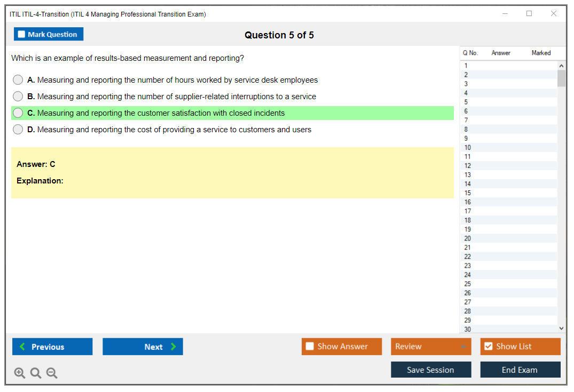Image resolution: width=574 pixels, height=392 pixels.
Task: Open the Review dropdown menu
Action: [x=430, y=347]
